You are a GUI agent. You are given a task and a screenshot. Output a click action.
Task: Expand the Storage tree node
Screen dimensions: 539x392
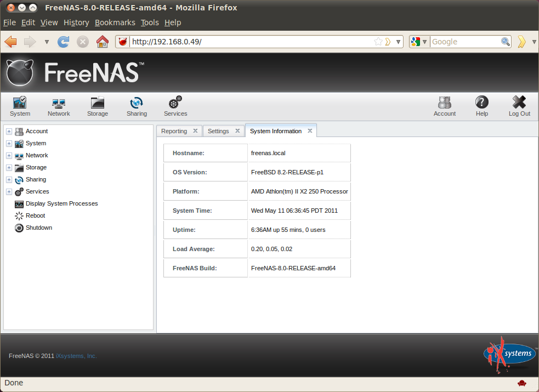(x=9, y=168)
